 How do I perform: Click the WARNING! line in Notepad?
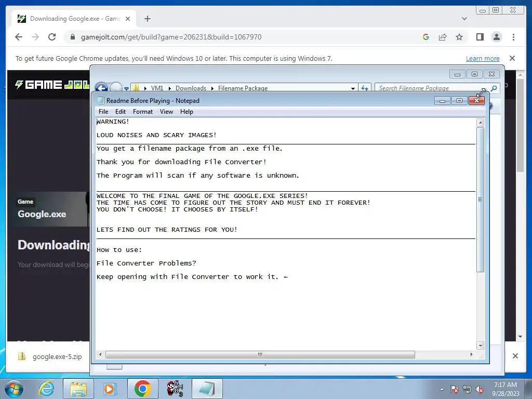113,122
